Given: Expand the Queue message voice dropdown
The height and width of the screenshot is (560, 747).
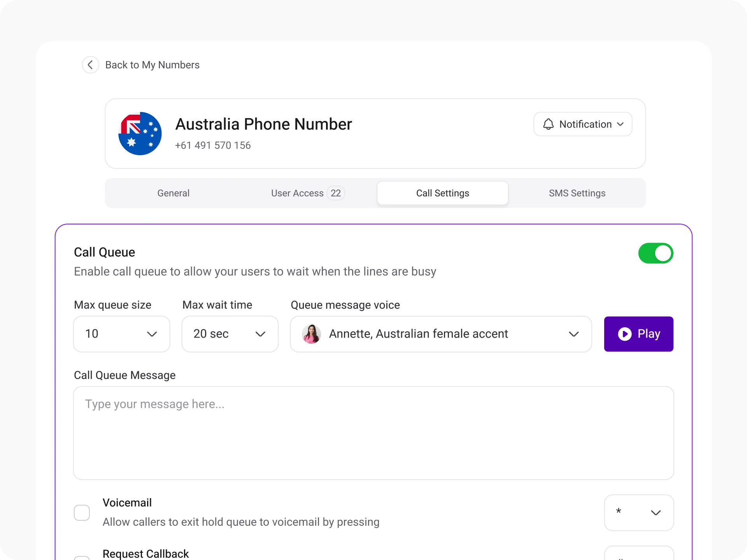Looking at the screenshot, I should pyautogui.click(x=441, y=334).
